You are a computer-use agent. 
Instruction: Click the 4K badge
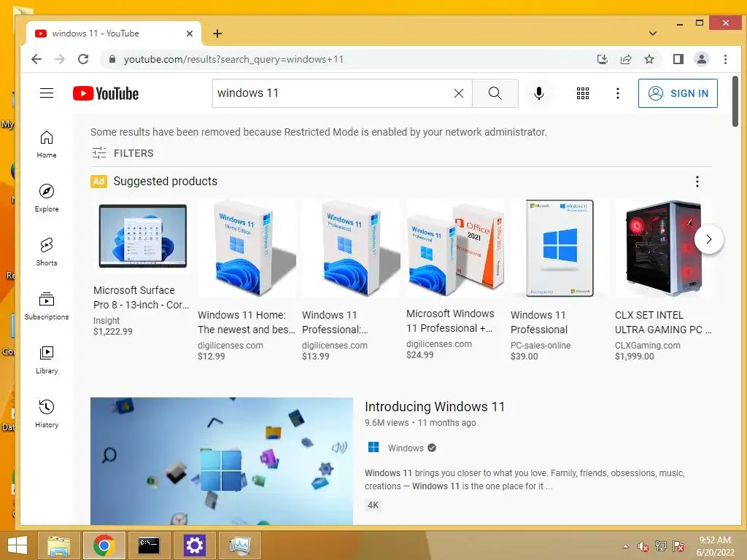tap(373, 505)
